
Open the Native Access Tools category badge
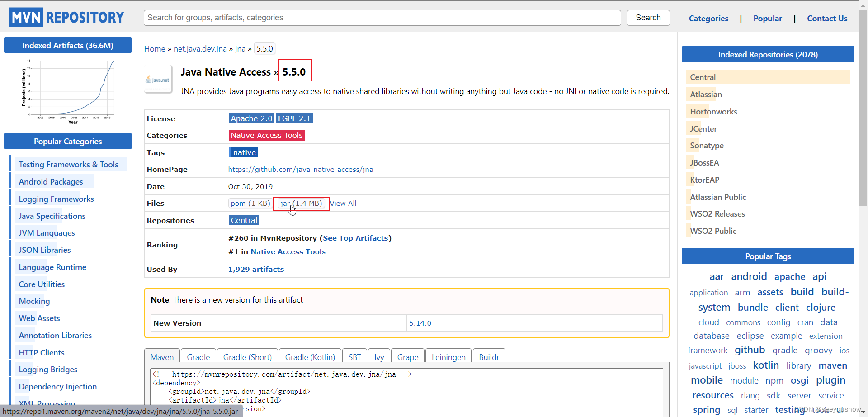pos(267,135)
